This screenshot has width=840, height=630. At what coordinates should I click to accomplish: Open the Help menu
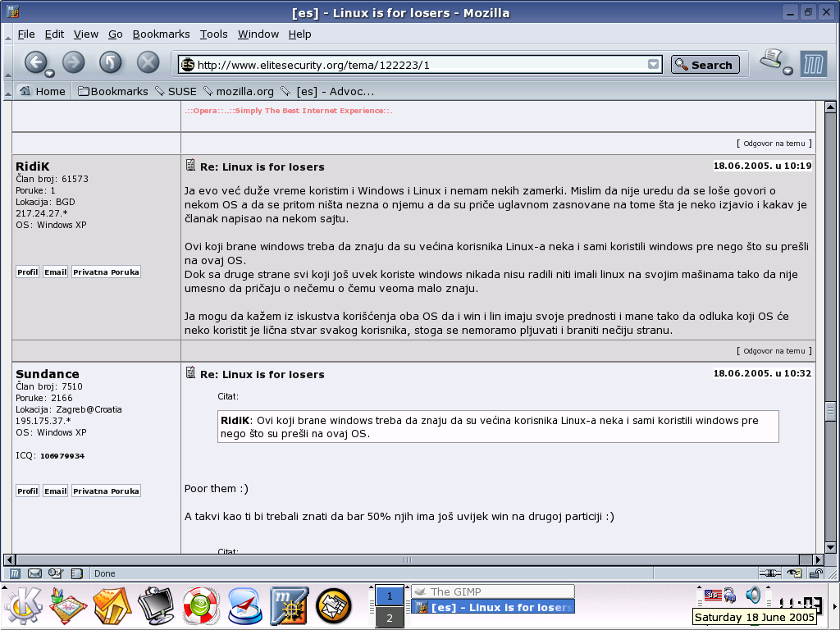tap(299, 34)
